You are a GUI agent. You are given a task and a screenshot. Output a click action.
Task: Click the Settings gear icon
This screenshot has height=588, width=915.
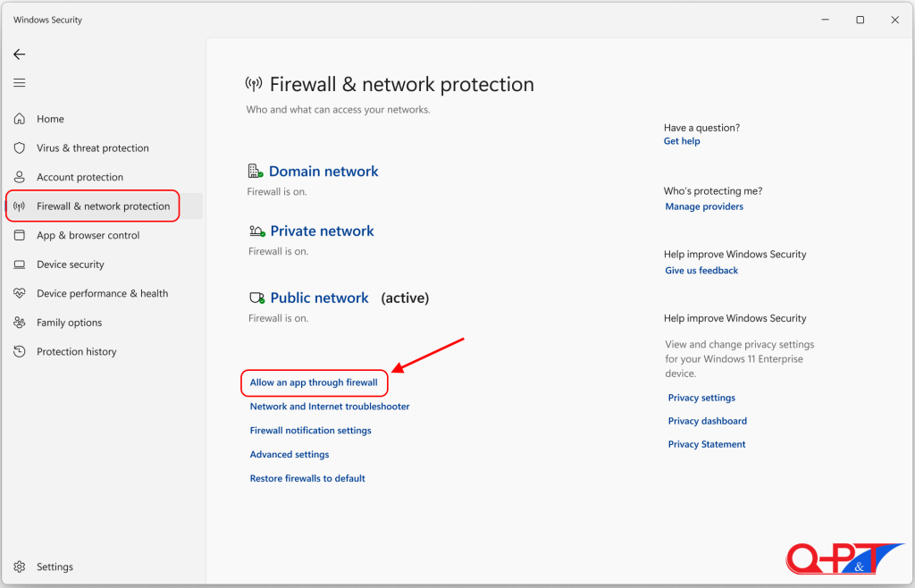(x=20, y=567)
